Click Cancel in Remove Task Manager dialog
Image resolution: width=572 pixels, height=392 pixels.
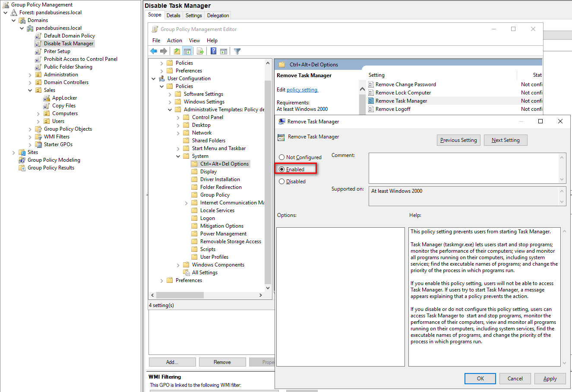tap(515, 379)
